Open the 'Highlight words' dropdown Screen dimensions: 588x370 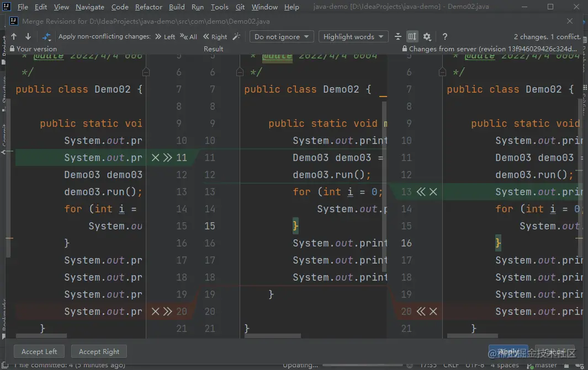click(x=353, y=37)
